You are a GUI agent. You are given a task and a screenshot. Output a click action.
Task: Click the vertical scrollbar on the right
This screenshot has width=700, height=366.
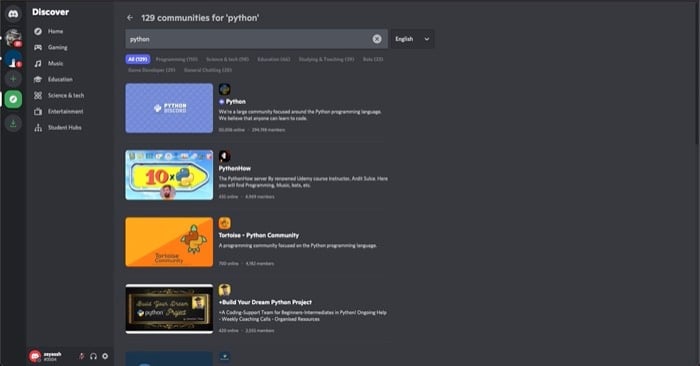(697, 72)
